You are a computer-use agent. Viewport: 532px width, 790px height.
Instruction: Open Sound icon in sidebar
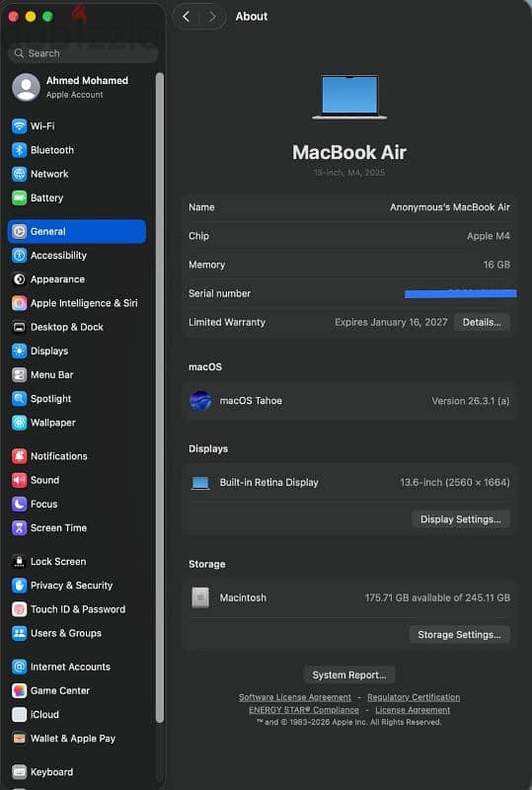point(19,480)
